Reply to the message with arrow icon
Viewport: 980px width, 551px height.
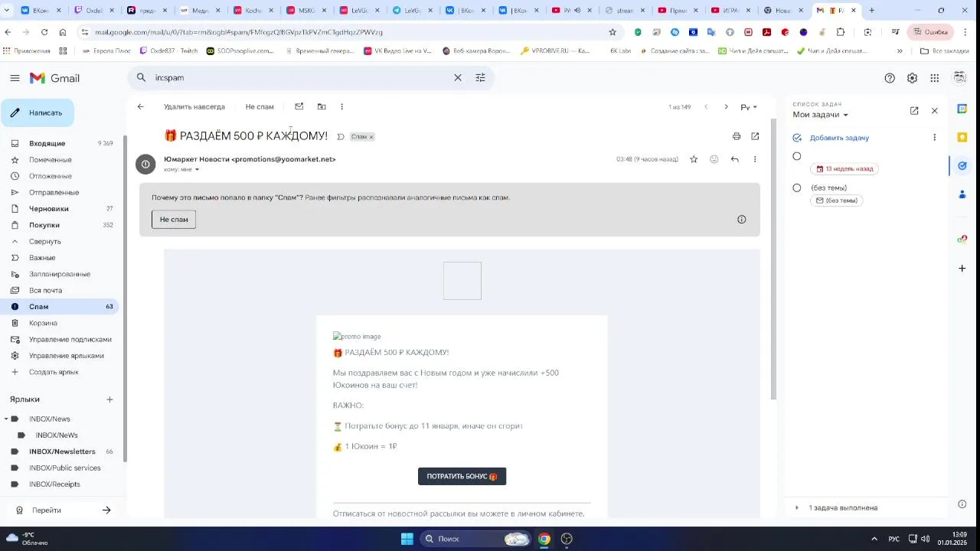coord(734,159)
